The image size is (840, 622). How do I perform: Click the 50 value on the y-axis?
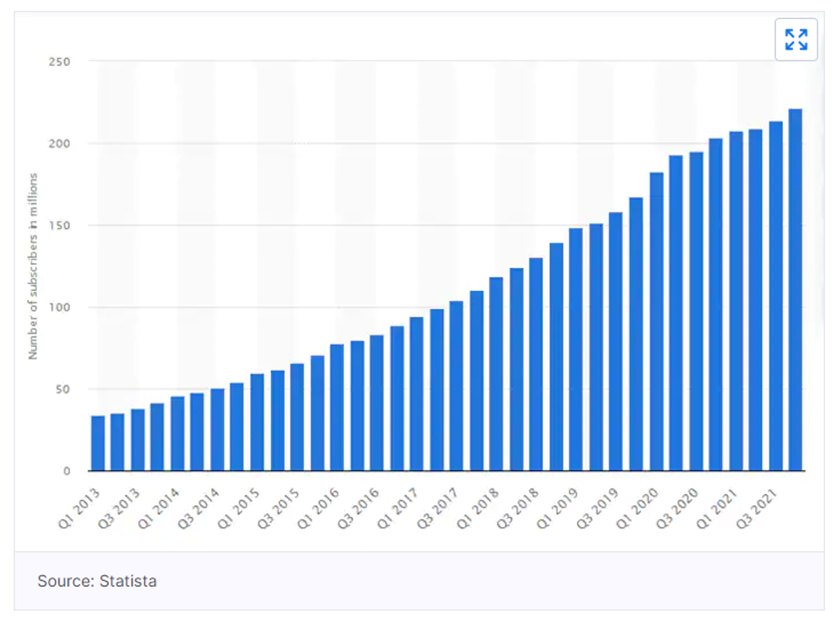[x=62, y=389]
